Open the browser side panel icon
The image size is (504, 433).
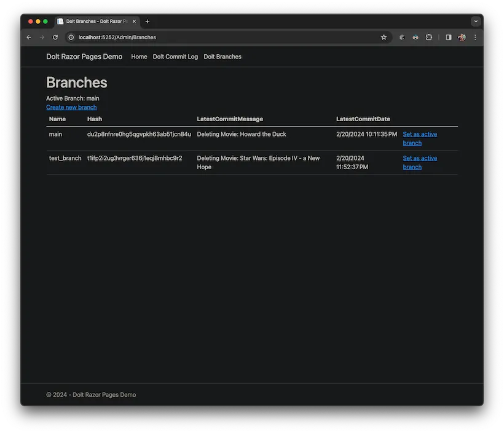[x=448, y=37]
